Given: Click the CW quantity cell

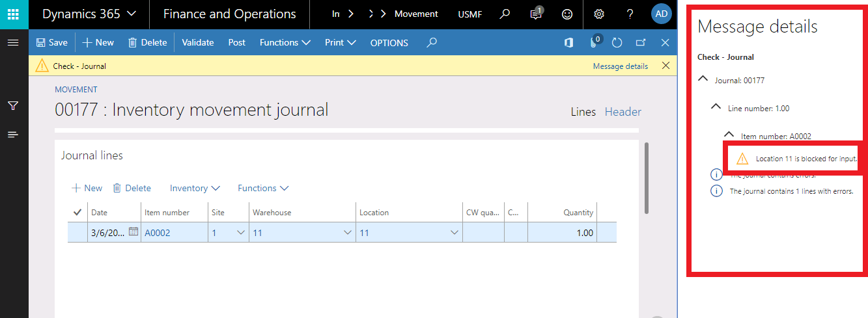Looking at the screenshot, I should point(483,232).
